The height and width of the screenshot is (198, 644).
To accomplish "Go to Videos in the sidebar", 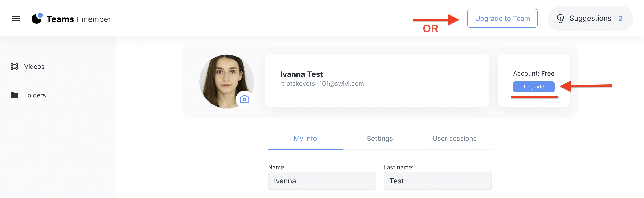I will [34, 67].
